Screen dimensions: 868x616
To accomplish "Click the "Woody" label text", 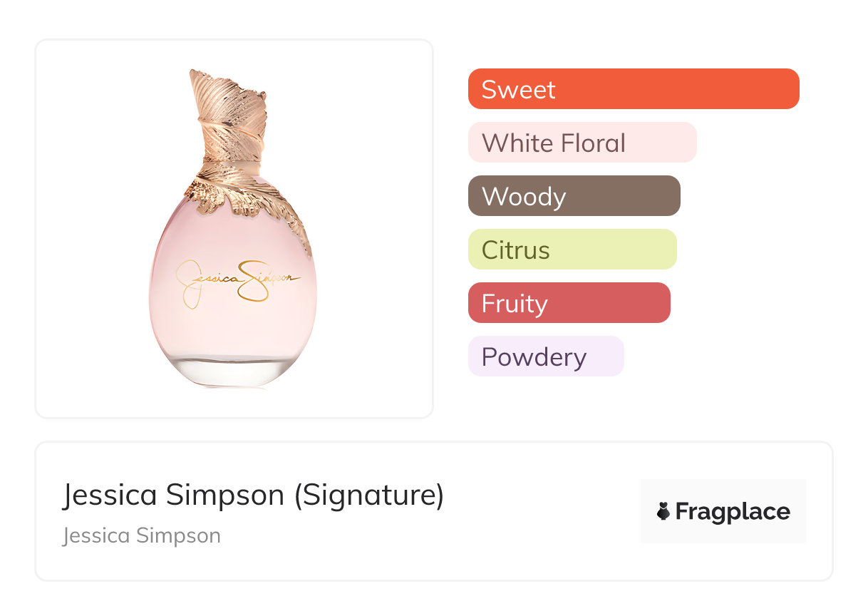I will point(524,197).
